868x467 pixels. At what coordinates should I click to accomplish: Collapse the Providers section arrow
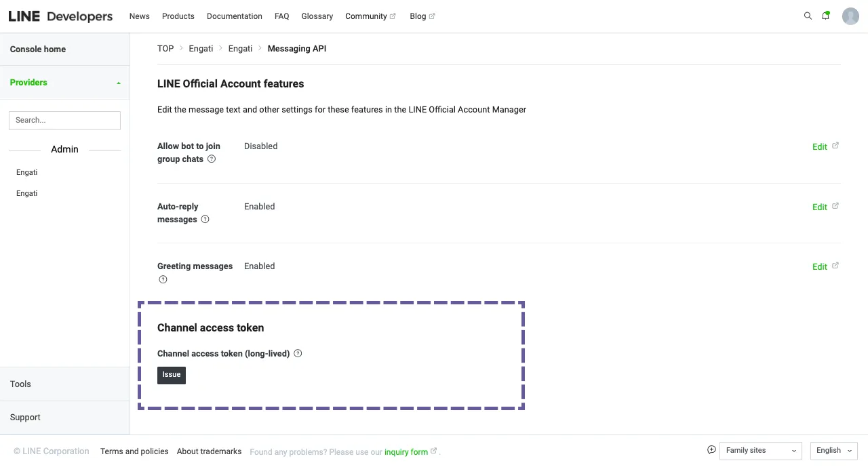pos(119,83)
